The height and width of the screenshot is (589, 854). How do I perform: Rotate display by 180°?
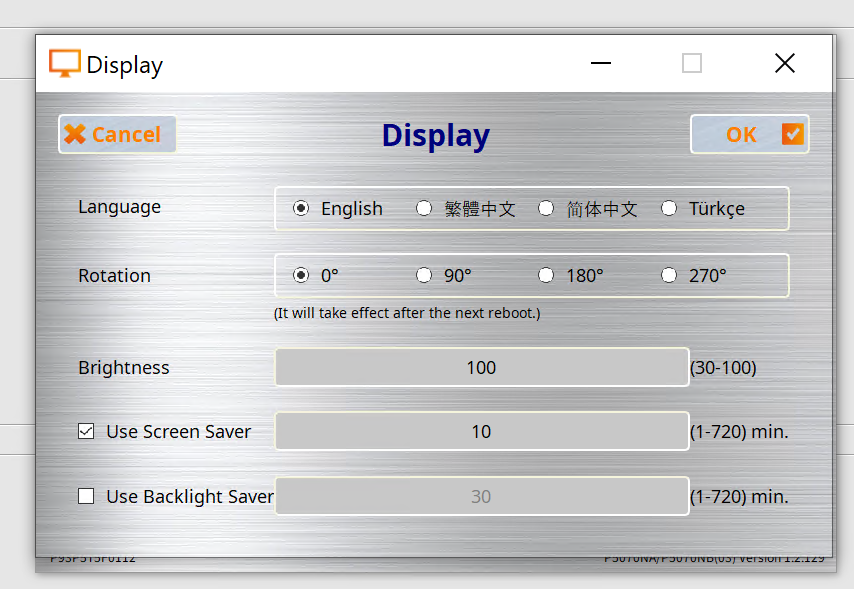pyautogui.click(x=546, y=275)
